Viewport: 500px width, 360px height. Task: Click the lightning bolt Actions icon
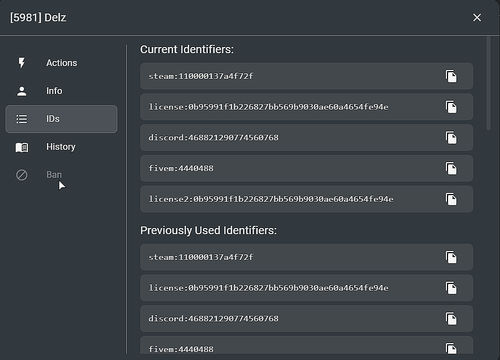[x=22, y=63]
